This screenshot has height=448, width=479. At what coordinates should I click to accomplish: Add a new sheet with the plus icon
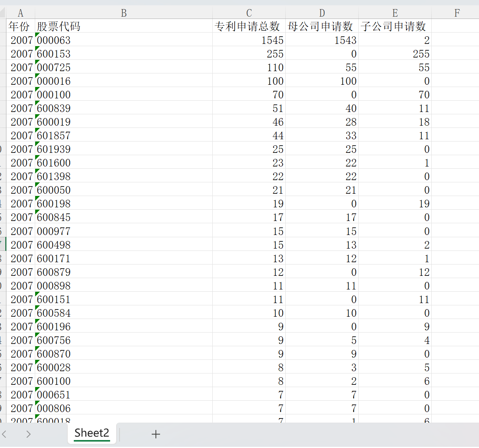156,434
